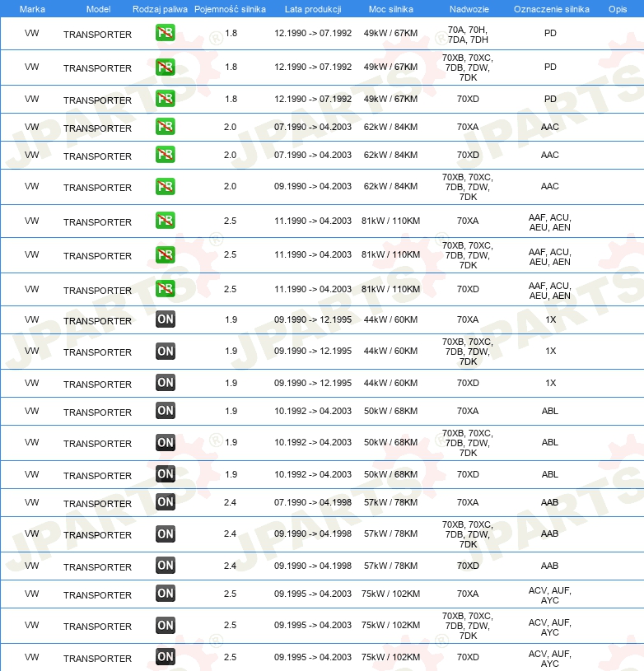Click 1X engine code in 70XD row
The width and height of the screenshot is (644, 671).
(551, 383)
